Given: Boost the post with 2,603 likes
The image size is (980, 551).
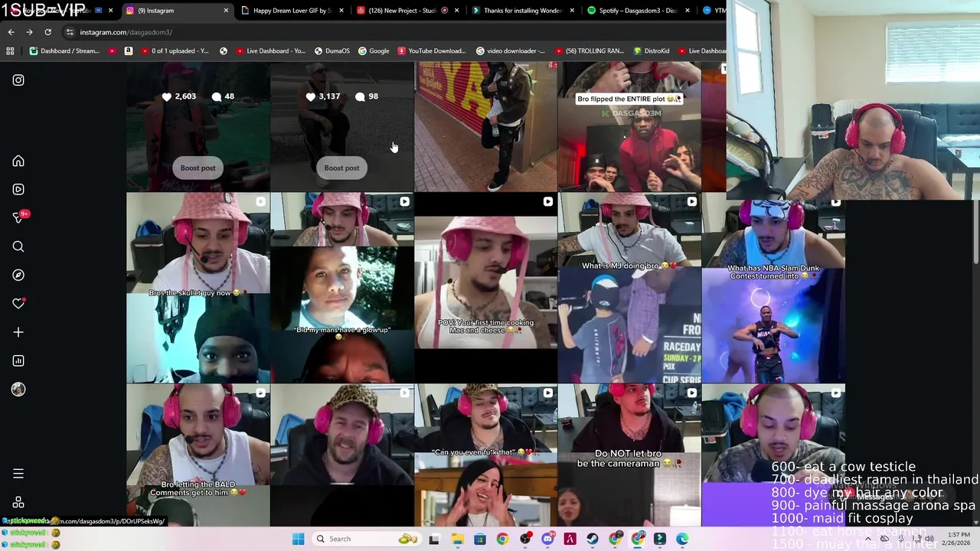Looking at the screenshot, I should tap(198, 168).
